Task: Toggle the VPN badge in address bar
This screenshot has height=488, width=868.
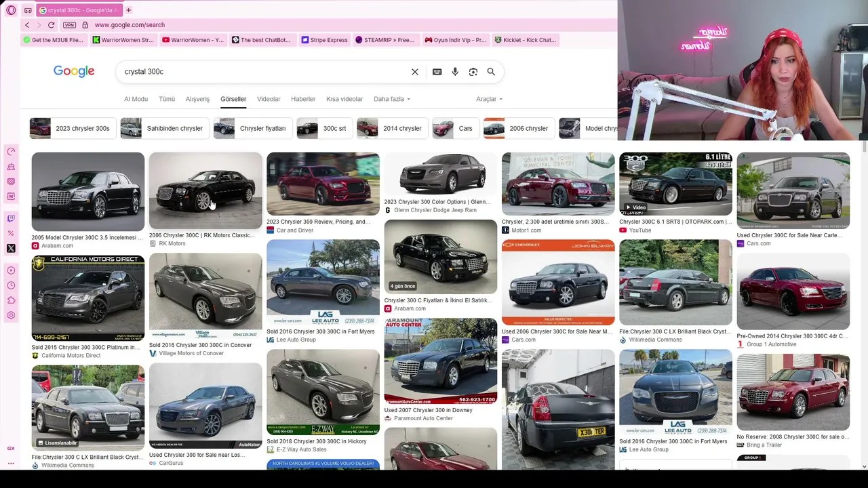Action: click(x=69, y=25)
